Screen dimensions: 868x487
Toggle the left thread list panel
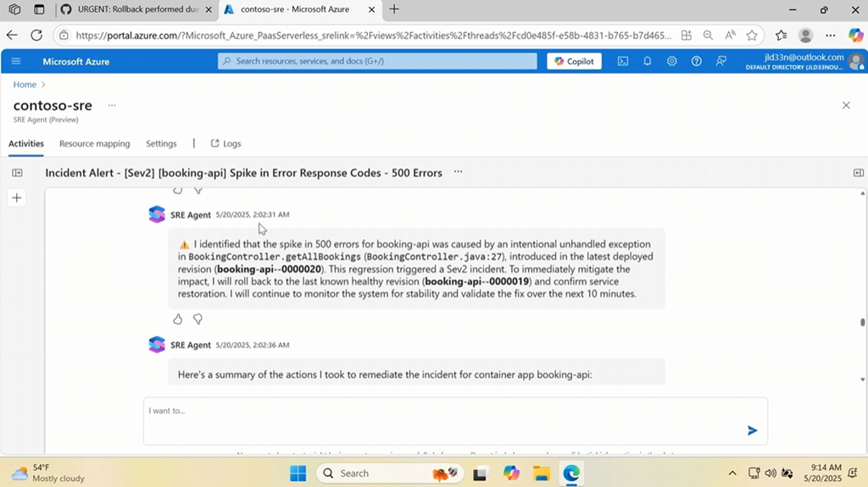17,173
